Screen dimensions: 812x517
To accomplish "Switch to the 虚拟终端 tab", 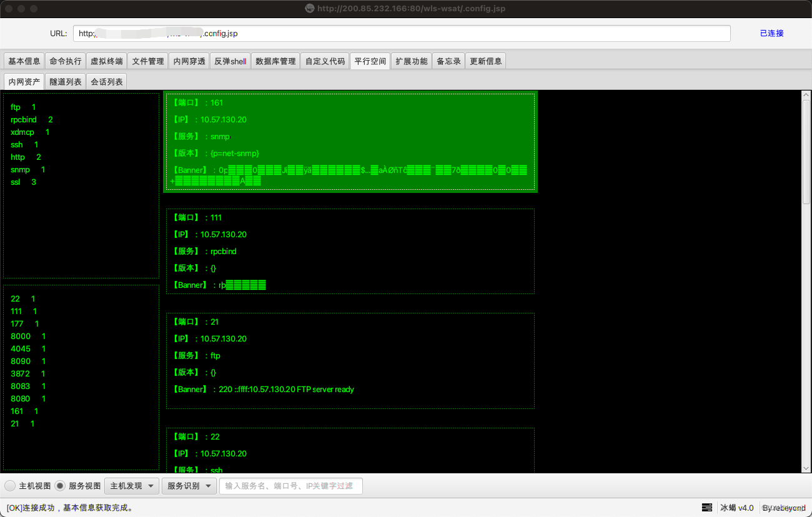I will 106,61.
